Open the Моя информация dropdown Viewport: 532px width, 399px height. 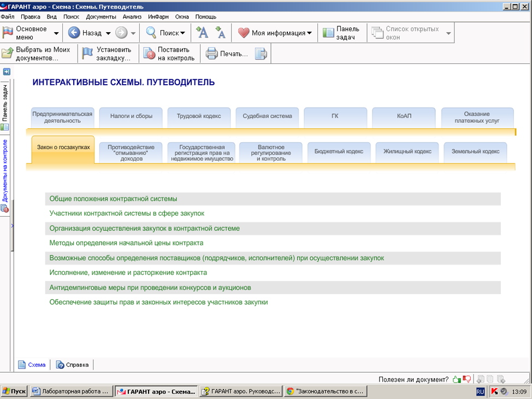pyautogui.click(x=275, y=33)
